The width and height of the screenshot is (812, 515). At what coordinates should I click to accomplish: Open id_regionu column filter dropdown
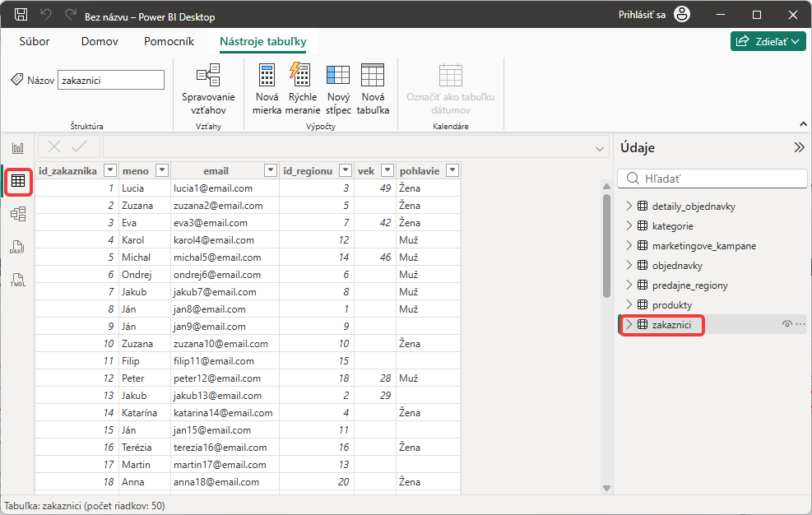[346, 170]
